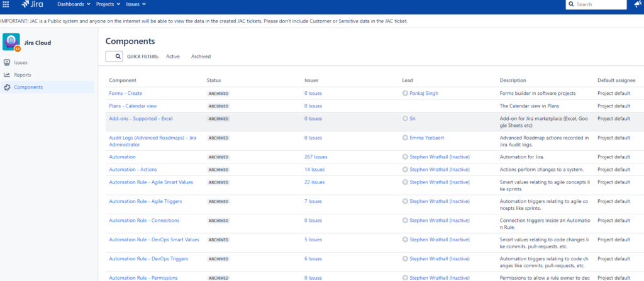Click the avatar icon beside Emma Ysebaert
This screenshot has width=644, height=281.
point(406,138)
